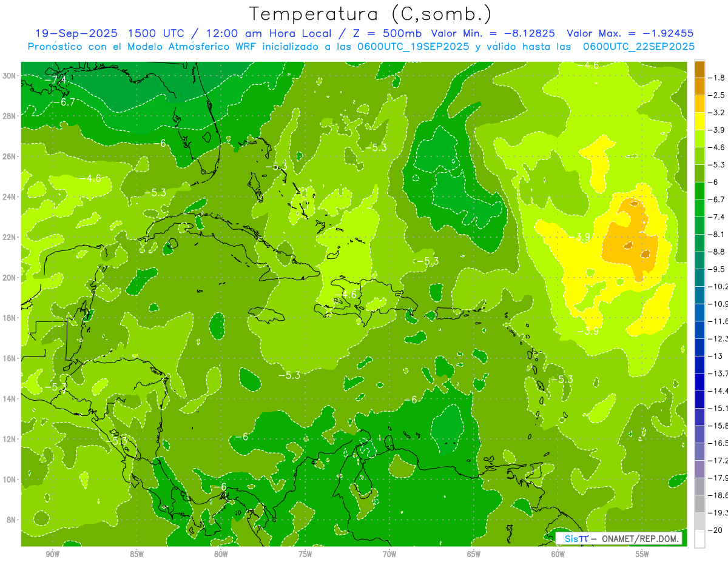
Task: Click the '18N' latitude axis label
Action: 10,318
